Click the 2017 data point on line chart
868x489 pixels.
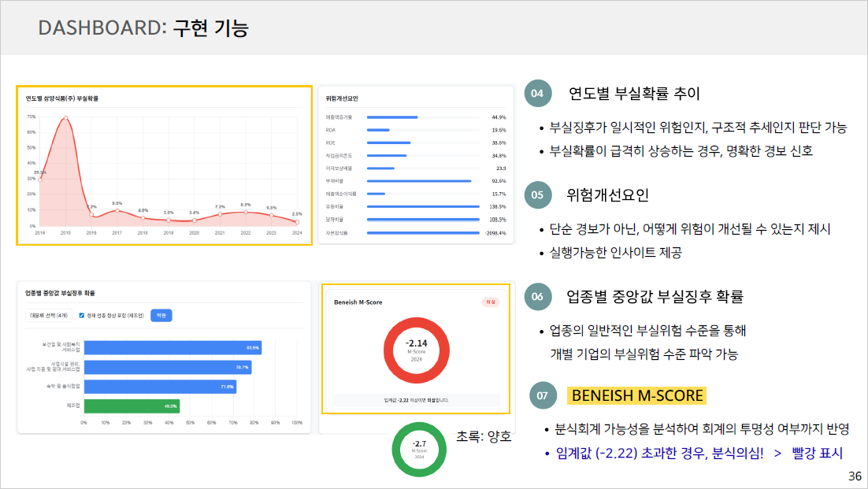117,211
